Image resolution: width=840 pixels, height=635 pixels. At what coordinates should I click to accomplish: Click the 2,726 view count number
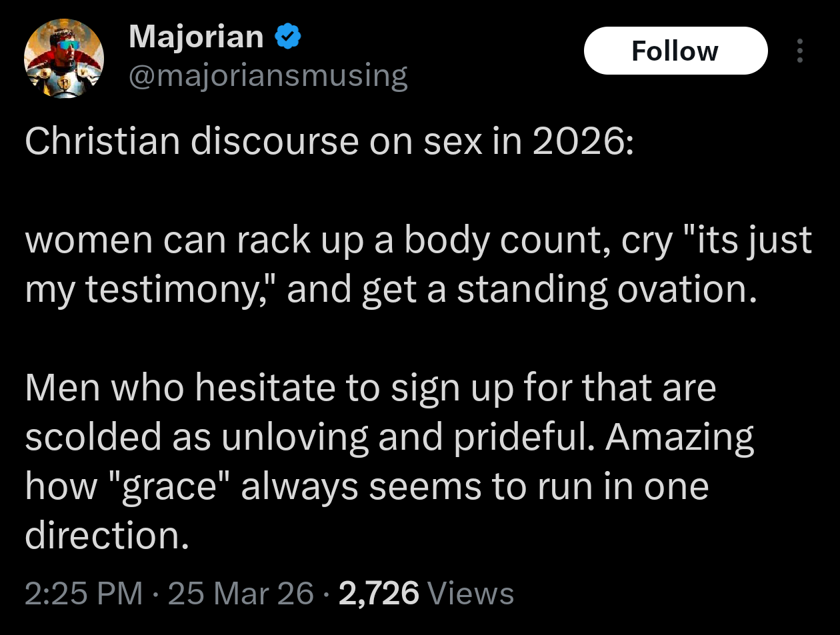(x=379, y=593)
